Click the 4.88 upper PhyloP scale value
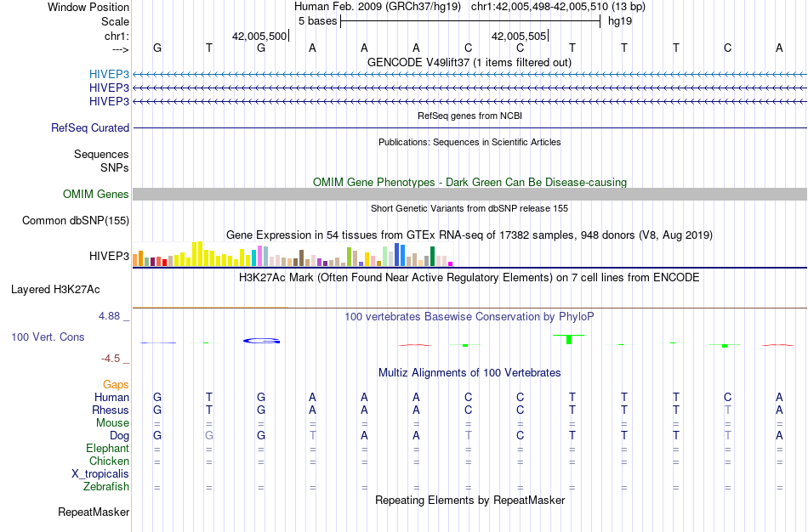808x532 pixels. pos(109,316)
